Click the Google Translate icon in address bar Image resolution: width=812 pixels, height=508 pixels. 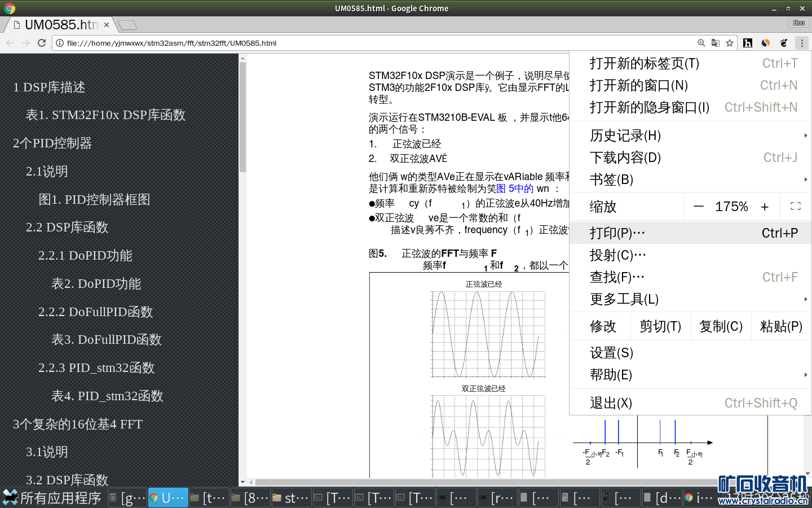716,43
